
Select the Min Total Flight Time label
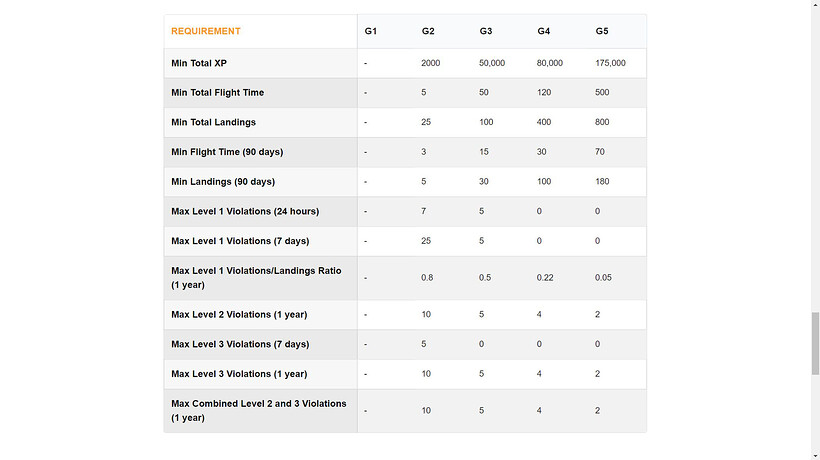(218, 93)
